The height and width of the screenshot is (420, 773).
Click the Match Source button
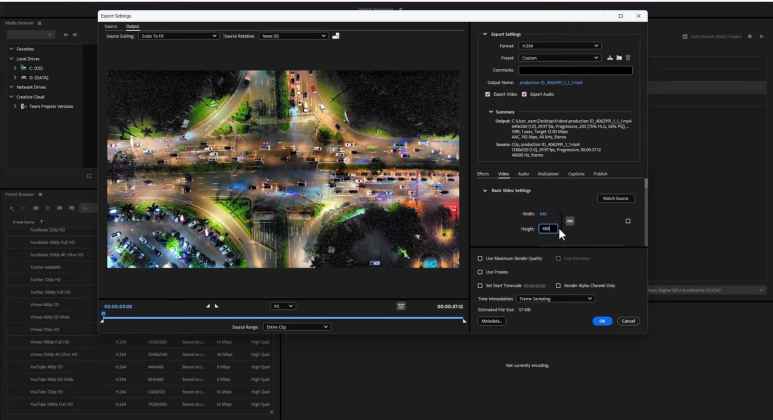coord(616,198)
